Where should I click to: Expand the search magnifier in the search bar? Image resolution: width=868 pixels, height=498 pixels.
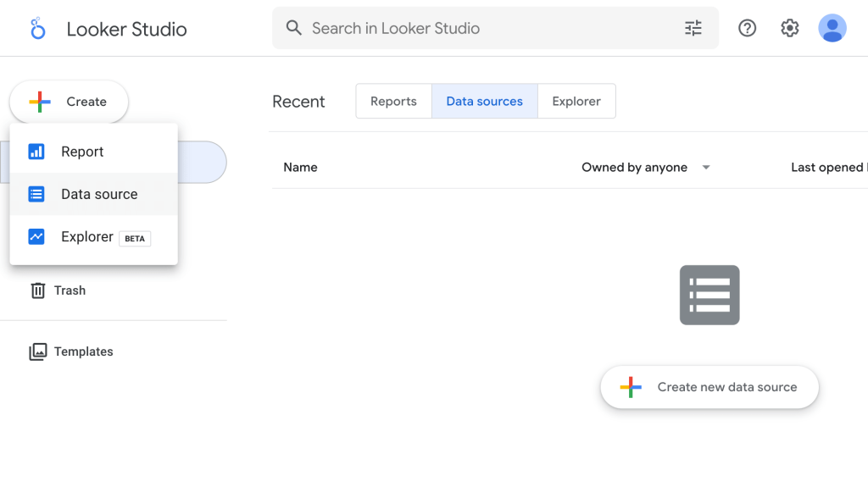click(293, 28)
